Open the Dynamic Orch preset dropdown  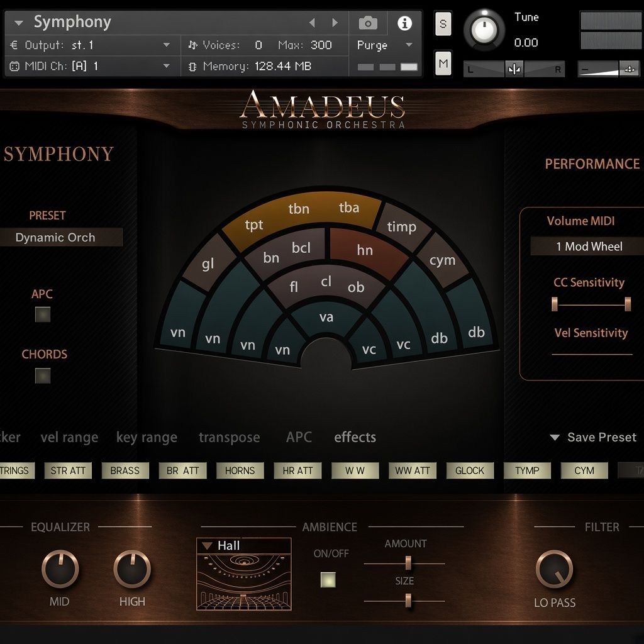coord(61,237)
